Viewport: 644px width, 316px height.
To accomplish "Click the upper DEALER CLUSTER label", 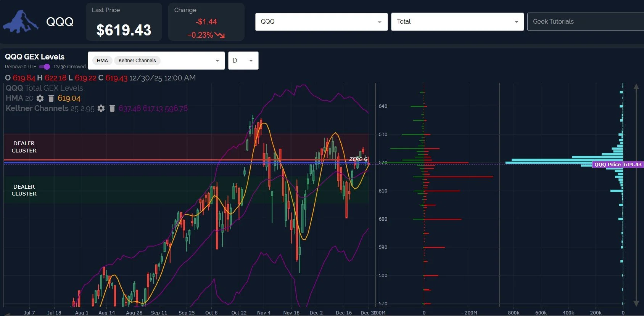I will pos(24,147).
